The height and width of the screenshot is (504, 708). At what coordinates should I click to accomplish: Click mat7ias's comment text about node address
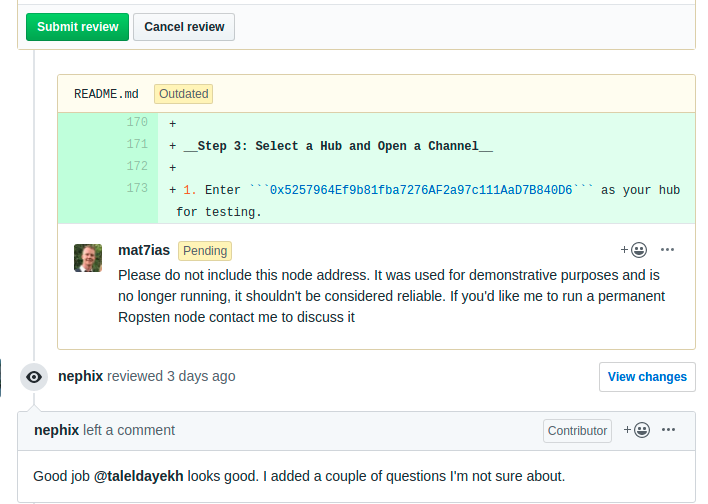point(391,296)
